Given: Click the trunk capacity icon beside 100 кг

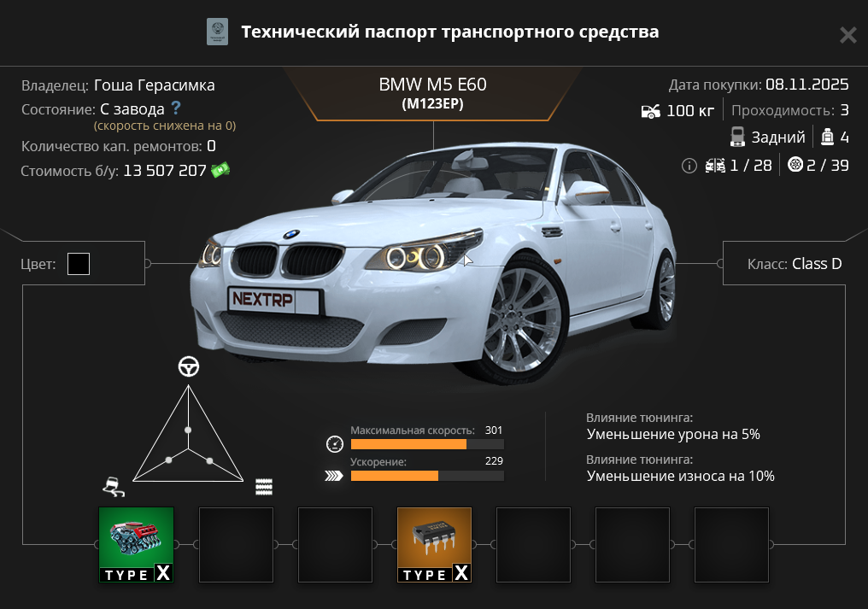Looking at the screenshot, I should 650,111.
